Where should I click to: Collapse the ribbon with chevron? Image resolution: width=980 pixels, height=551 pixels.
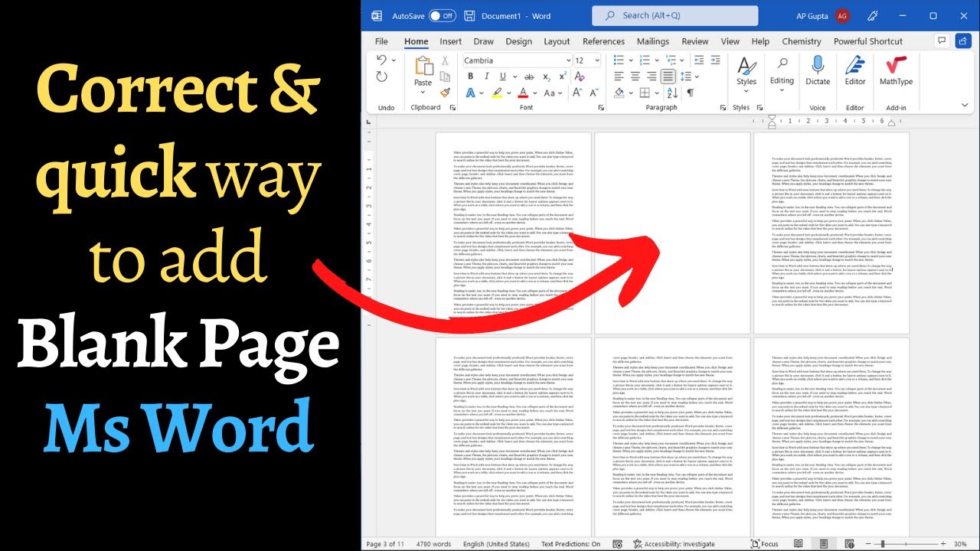[965, 103]
